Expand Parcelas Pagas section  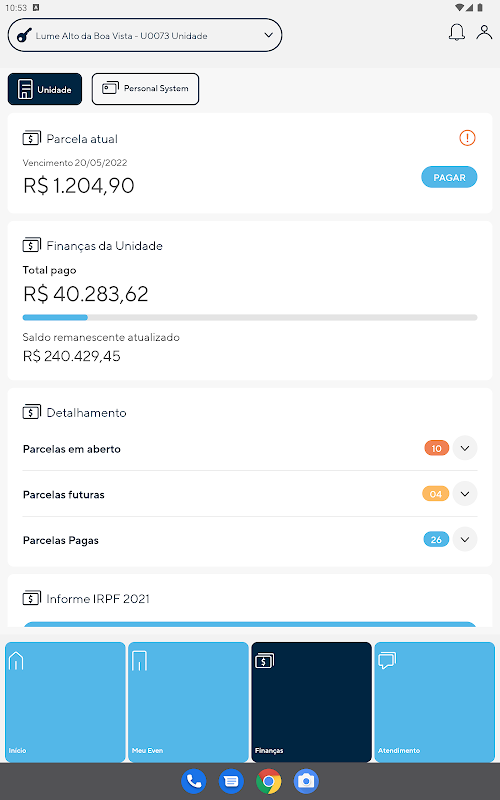[465, 539]
